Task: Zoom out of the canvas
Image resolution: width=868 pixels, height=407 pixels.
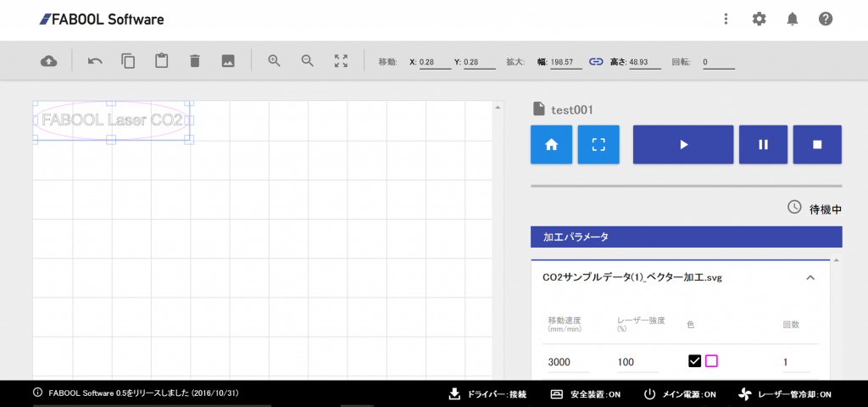Action: pyautogui.click(x=307, y=61)
